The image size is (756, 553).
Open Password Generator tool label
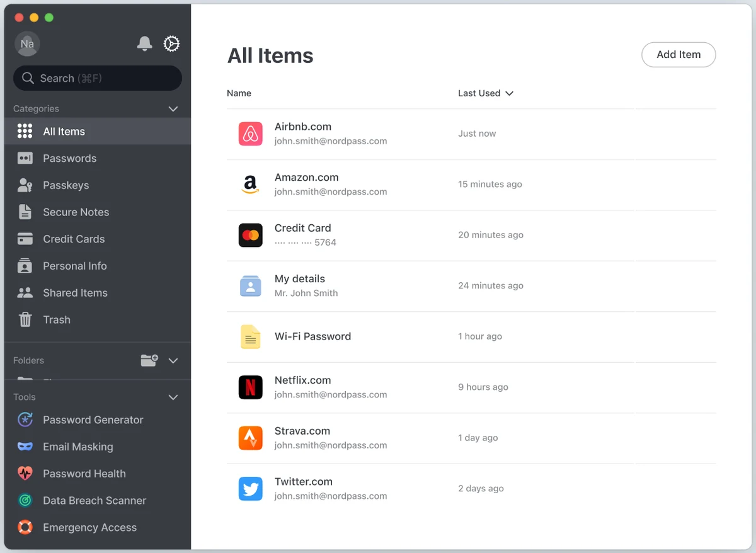click(93, 420)
